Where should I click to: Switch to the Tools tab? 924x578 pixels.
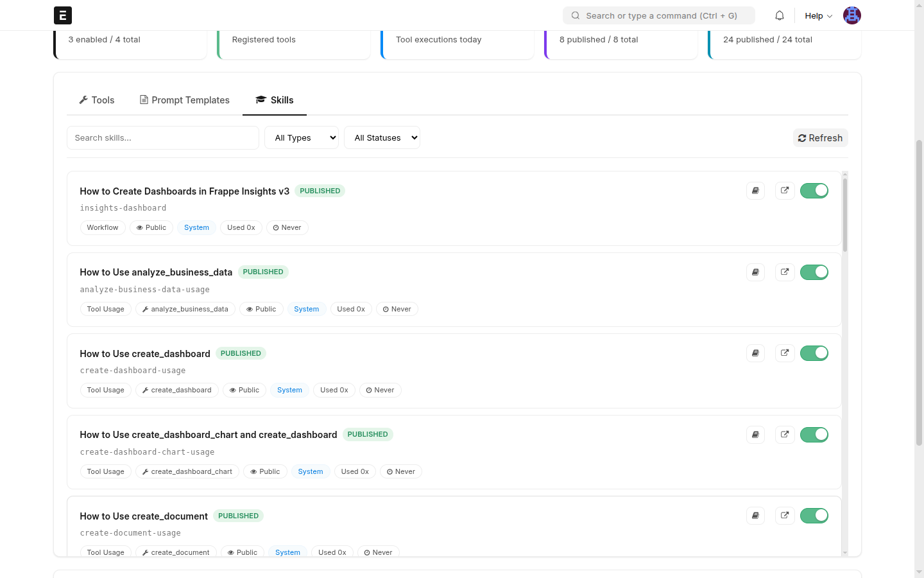97,100
